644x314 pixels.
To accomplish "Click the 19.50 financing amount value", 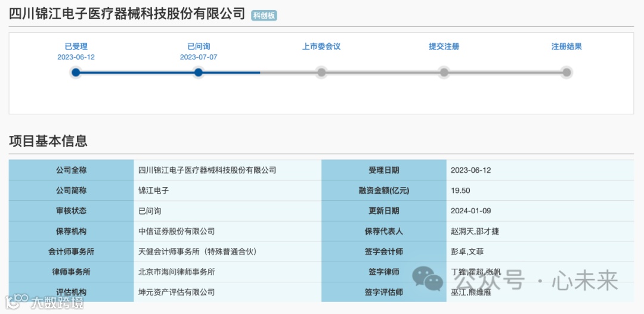I will click(x=460, y=191).
